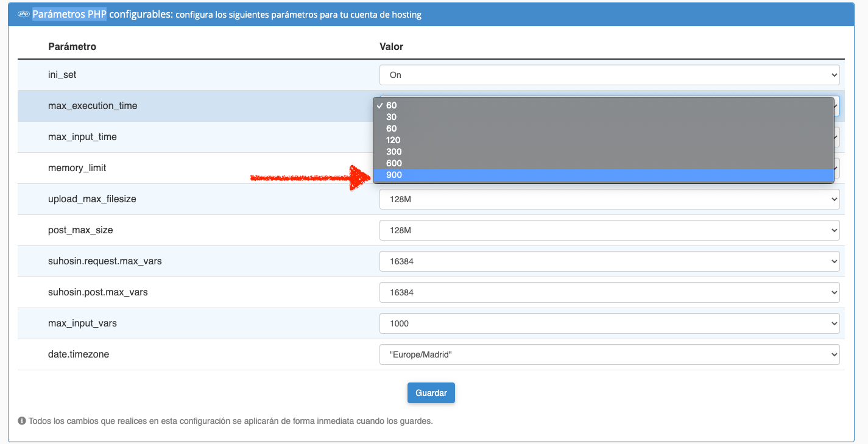
Task: Click the post_max_size label
Action: [80, 230]
